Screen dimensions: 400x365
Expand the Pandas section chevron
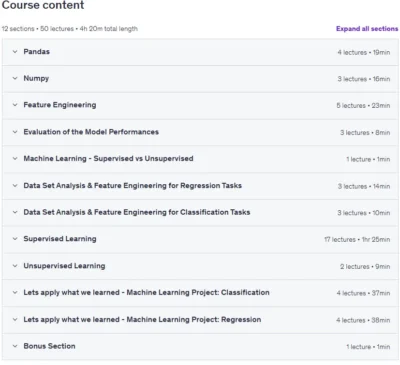(15, 52)
